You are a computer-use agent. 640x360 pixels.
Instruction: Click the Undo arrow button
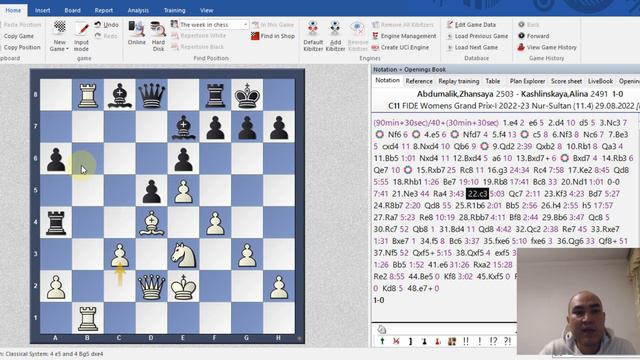pyautogui.click(x=107, y=24)
